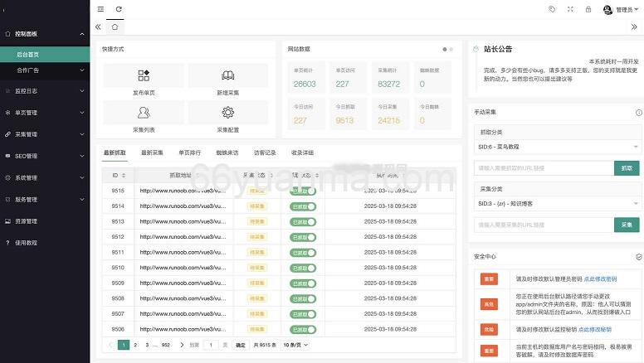Expand the 单页管理 menu chevron
644x363 pixels.
82,113
